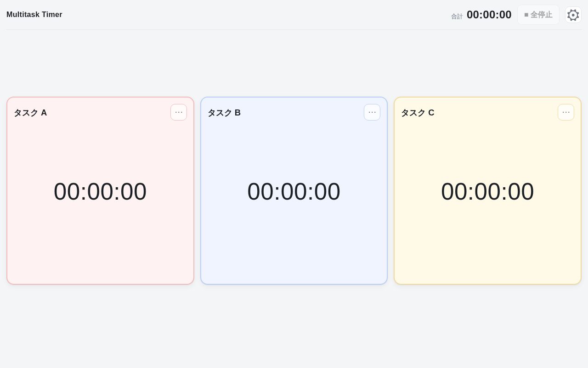Open the タスク B more-options menu

[x=372, y=112]
